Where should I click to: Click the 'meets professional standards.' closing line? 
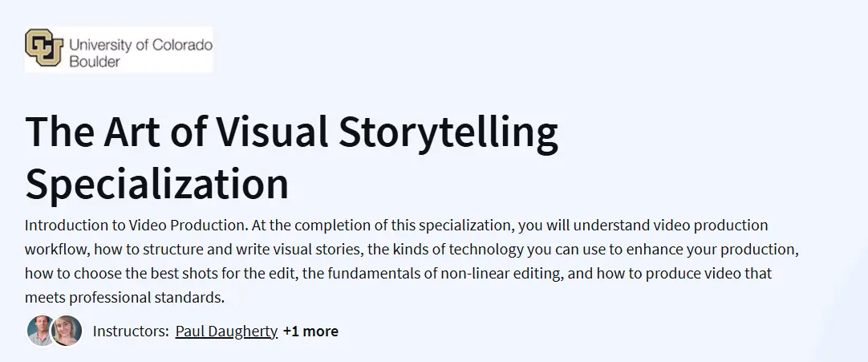tap(124, 297)
